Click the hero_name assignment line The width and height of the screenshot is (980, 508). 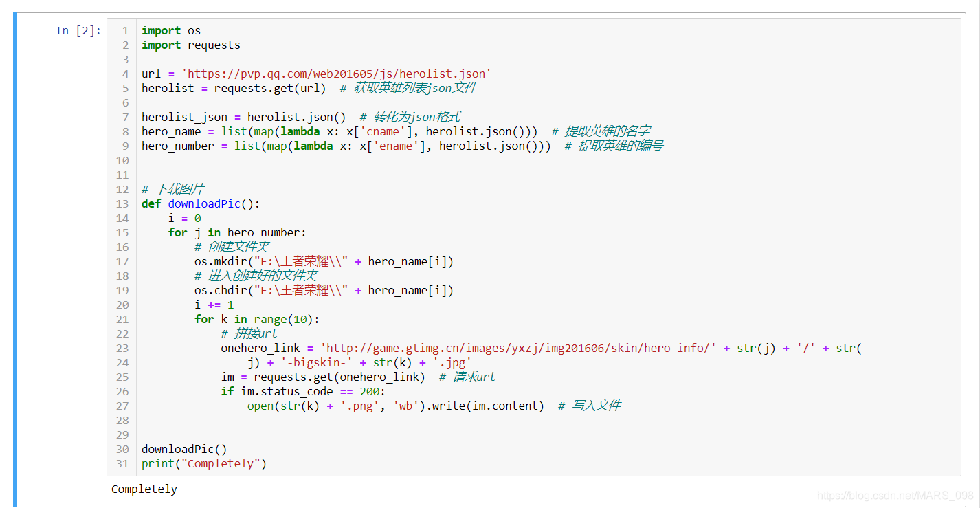339,131
